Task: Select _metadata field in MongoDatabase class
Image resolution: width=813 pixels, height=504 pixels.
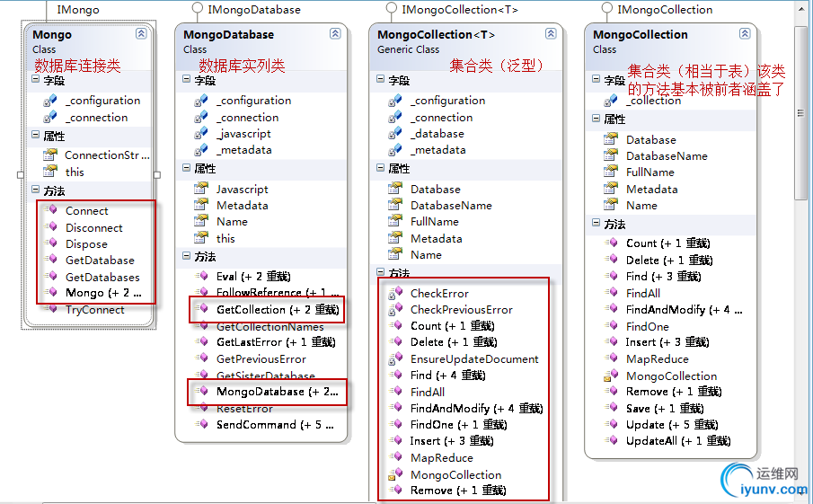Action: coord(243,150)
